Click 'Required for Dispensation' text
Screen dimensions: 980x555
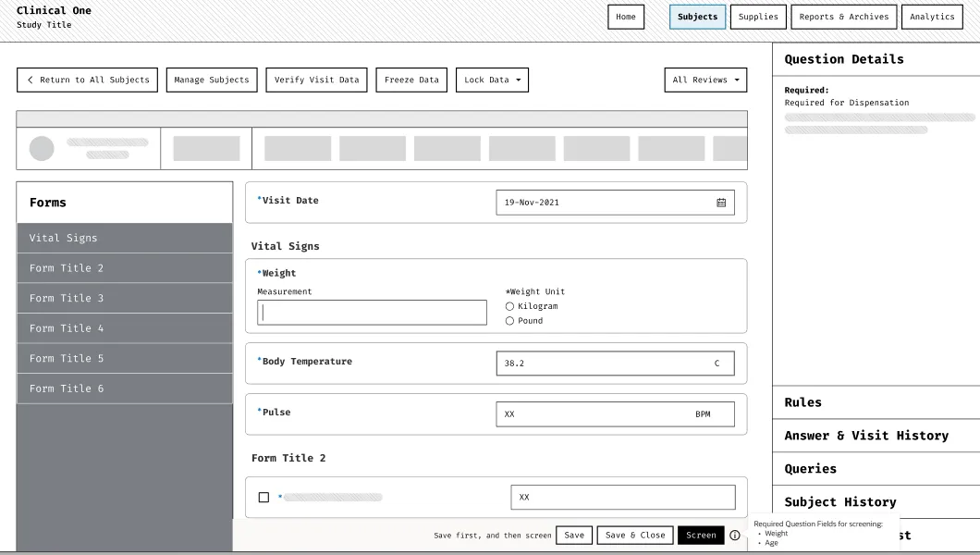(847, 103)
